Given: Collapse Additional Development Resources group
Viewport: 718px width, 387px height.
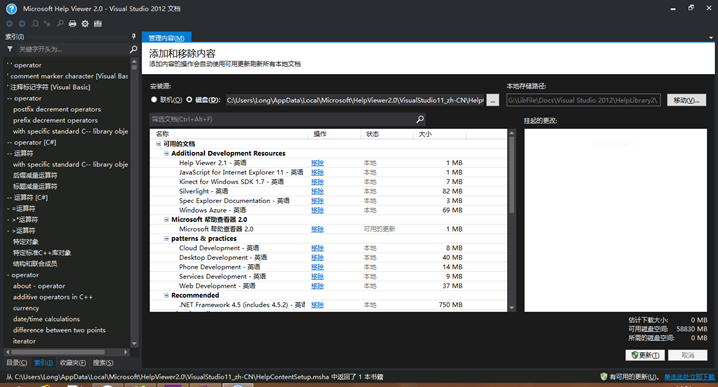Looking at the screenshot, I should (166, 153).
